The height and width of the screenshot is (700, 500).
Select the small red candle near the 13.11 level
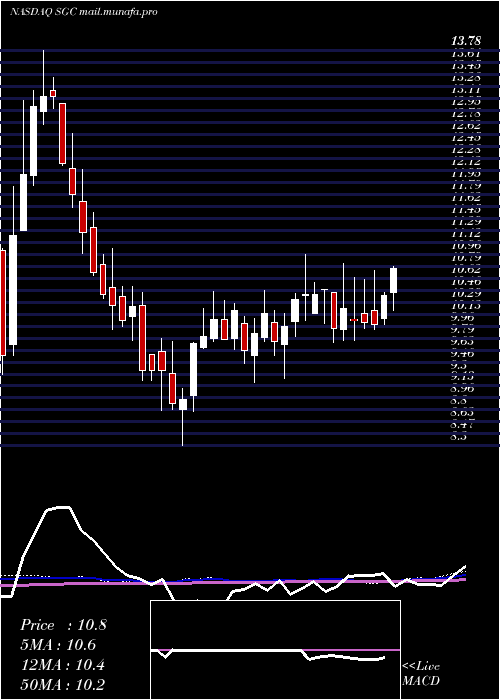click(x=53, y=93)
